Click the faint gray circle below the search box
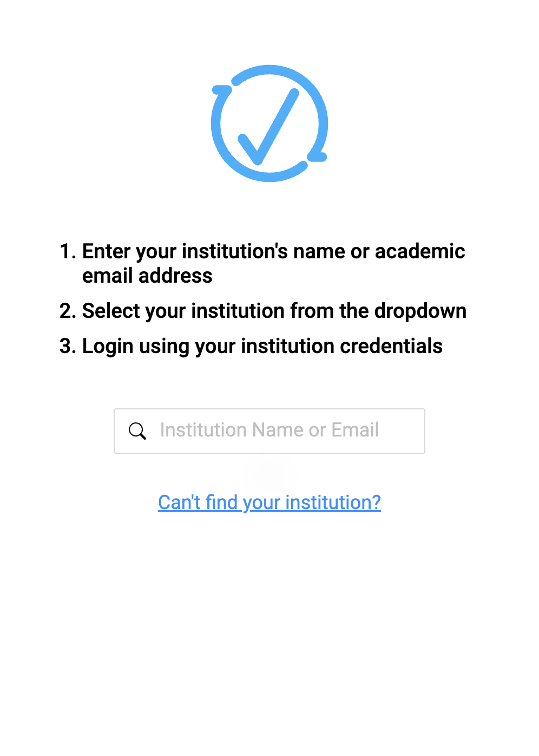 (x=269, y=473)
